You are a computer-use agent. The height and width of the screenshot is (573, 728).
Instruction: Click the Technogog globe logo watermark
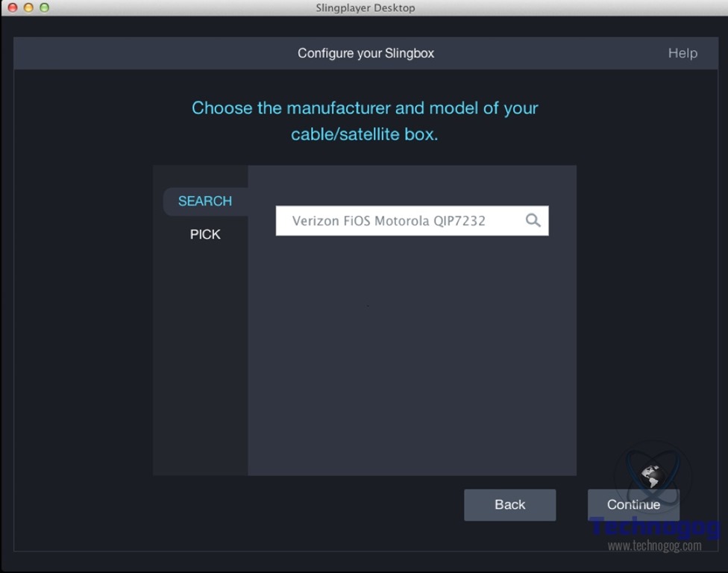(652, 475)
